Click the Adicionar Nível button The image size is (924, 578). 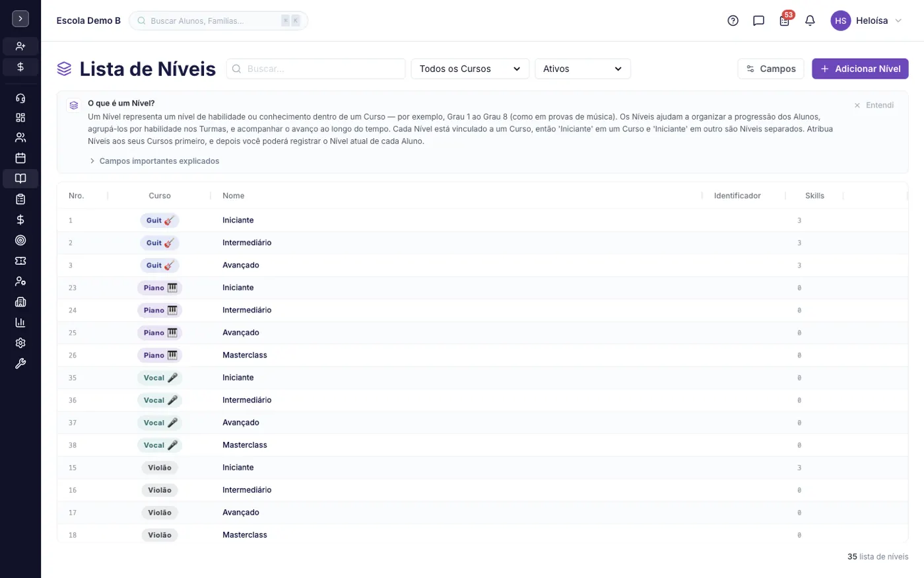(860, 69)
